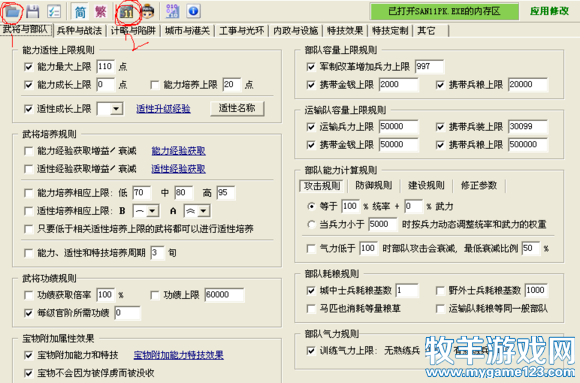
Task: Click 应用修改 apply button
Action: click(549, 11)
